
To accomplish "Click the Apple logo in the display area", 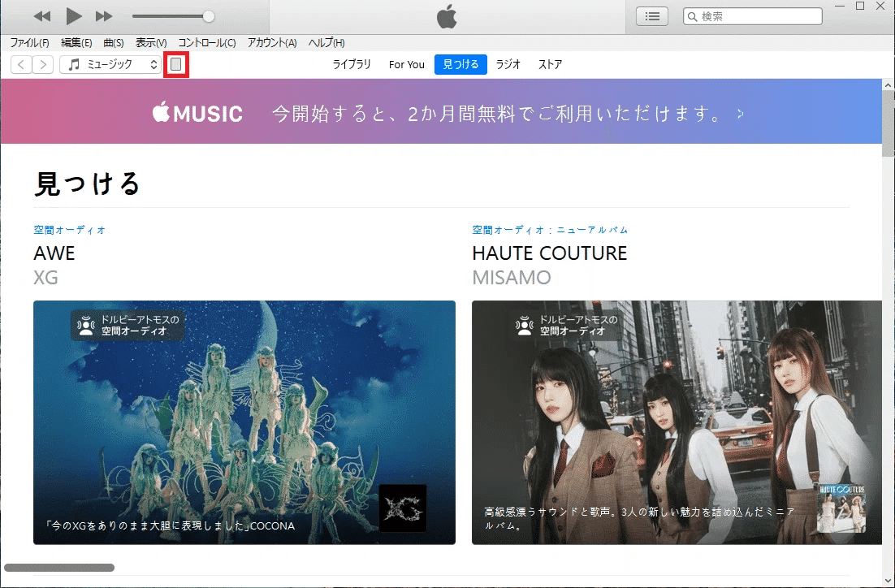I will pyautogui.click(x=447, y=17).
